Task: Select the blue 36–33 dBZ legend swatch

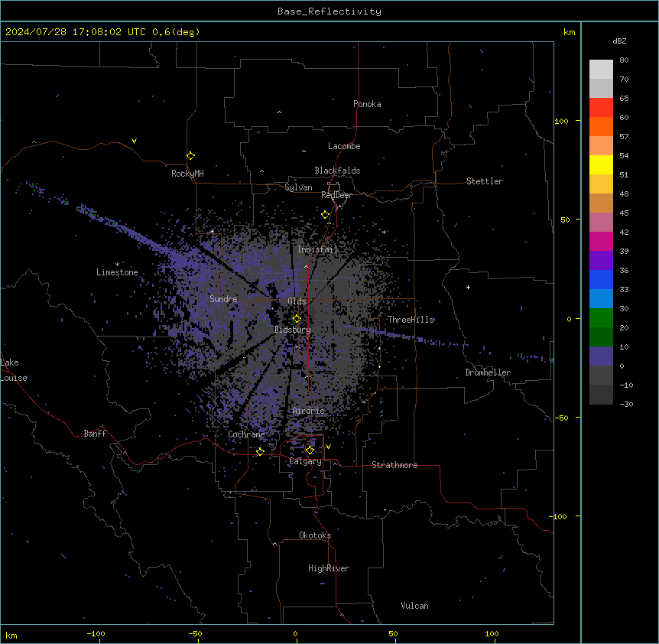Action: (x=601, y=279)
